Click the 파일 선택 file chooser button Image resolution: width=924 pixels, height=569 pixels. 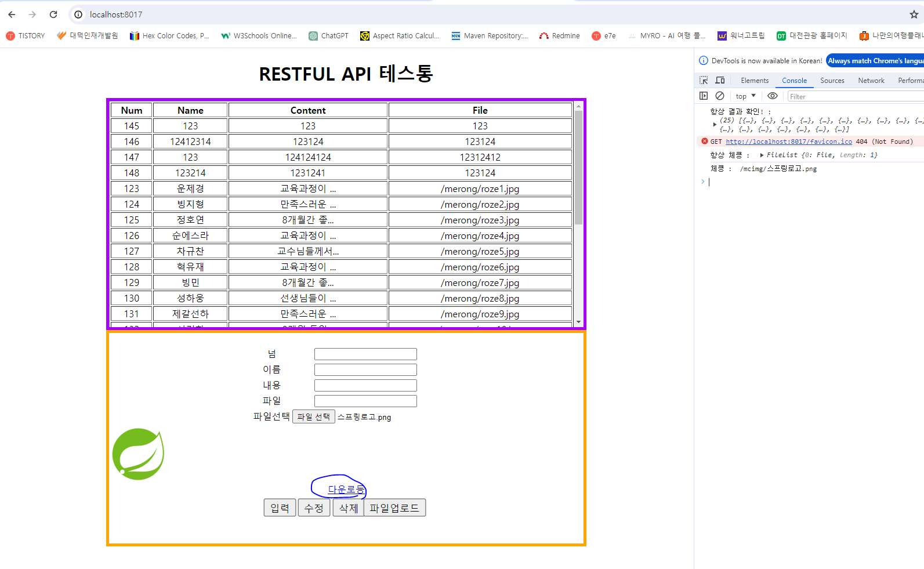[x=314, y=416]
